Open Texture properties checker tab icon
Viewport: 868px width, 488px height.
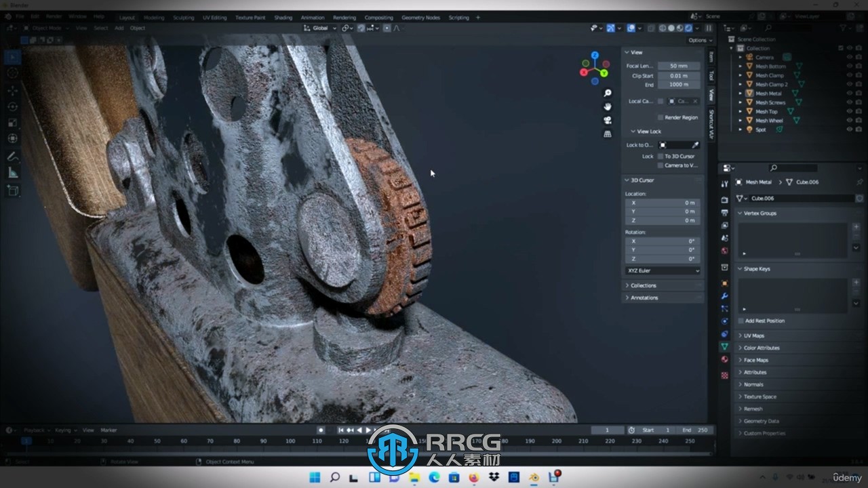coord(724,375)
